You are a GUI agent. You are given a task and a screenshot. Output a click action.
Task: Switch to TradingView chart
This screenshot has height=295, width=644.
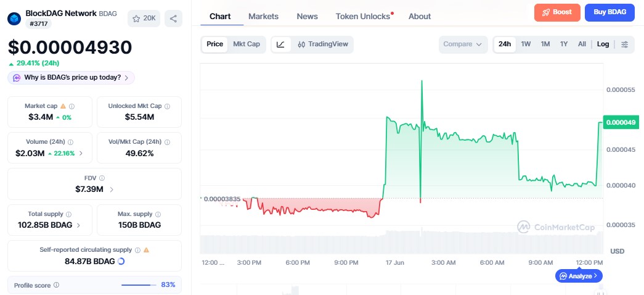[x=323, y=44]
